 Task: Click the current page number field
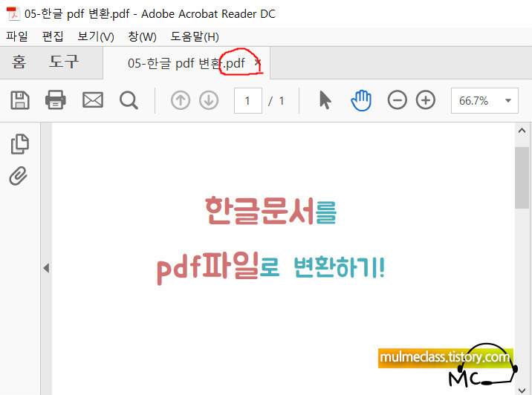pyautogui.click(x=247, y=101)
